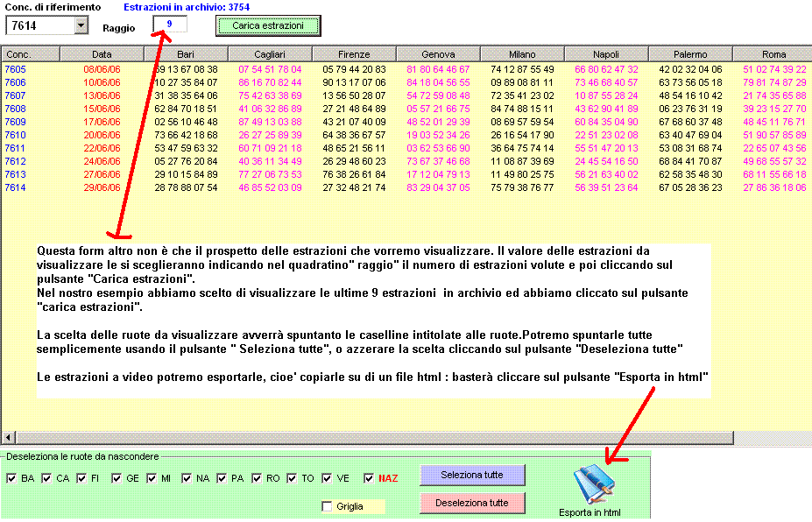Disable the NAZ wheel checkbox
This screenshot has width=812, height=522.
(x=369, y=478)
